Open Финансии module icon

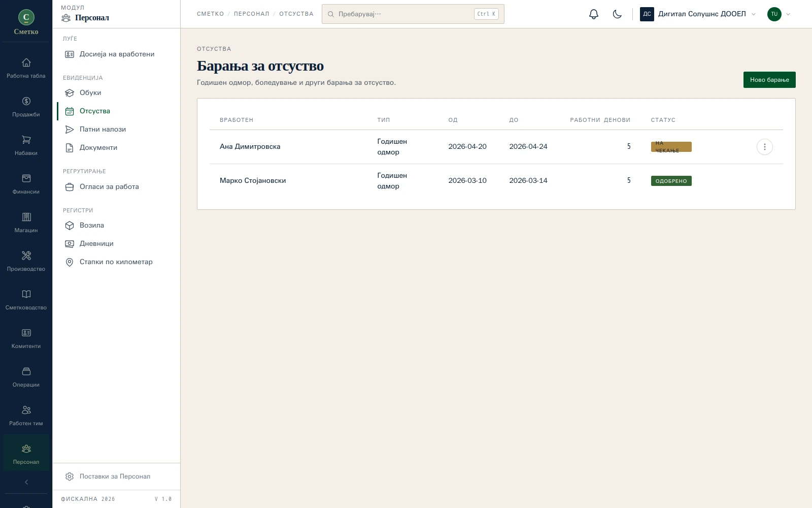[26, 178]
